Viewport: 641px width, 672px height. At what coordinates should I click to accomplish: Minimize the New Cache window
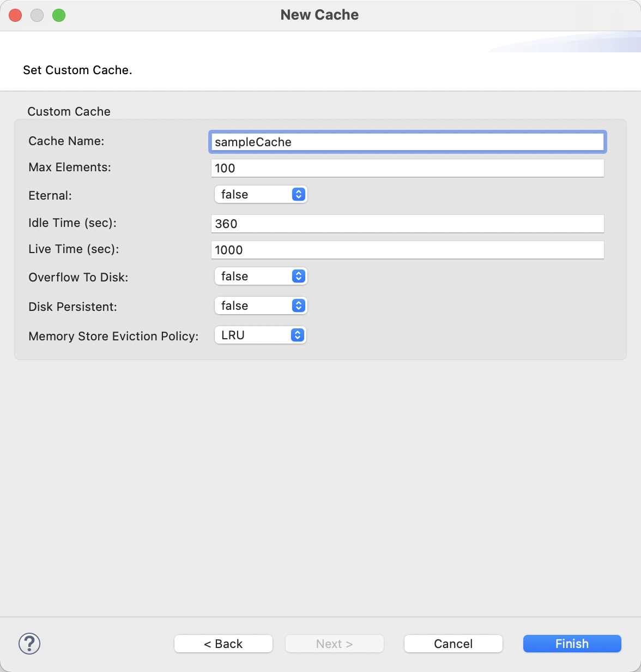[x=37, y=15]
